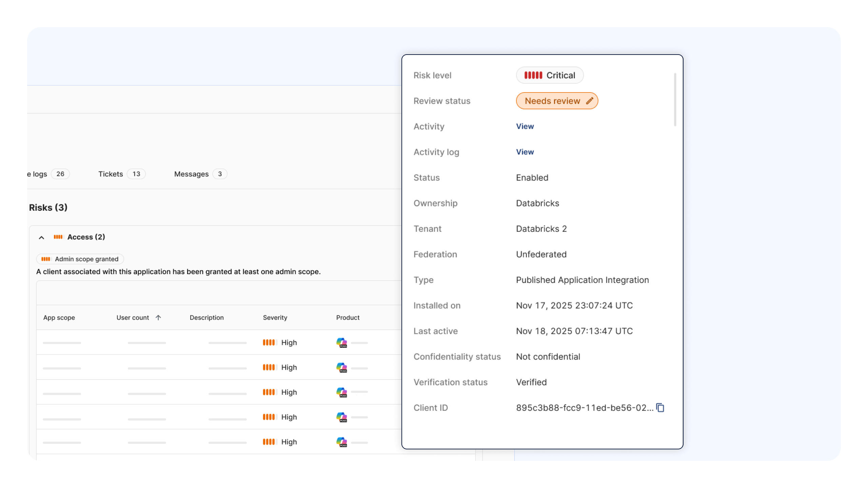This screenshot has height=488, width=868.
Task: Click the Admin scope granted tag icon
Action: click(46, 259)
